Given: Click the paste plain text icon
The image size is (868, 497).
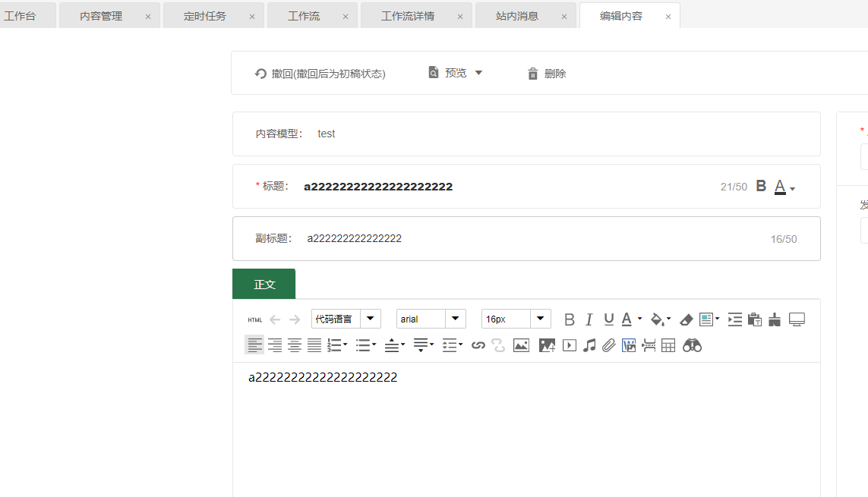Looking at the screenshot, I should (x=755, y=319).
